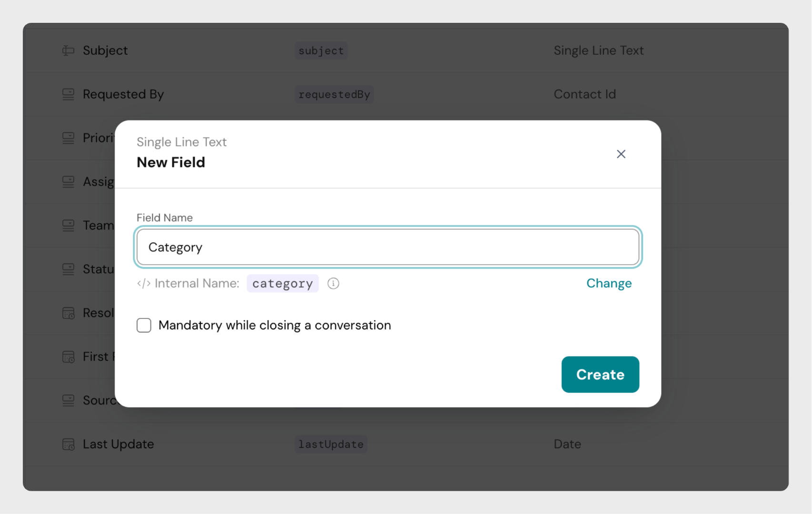Click the requestedBy internal name tag
The image size is (812, 514).
pyautogui.click(x=334, y=94)
